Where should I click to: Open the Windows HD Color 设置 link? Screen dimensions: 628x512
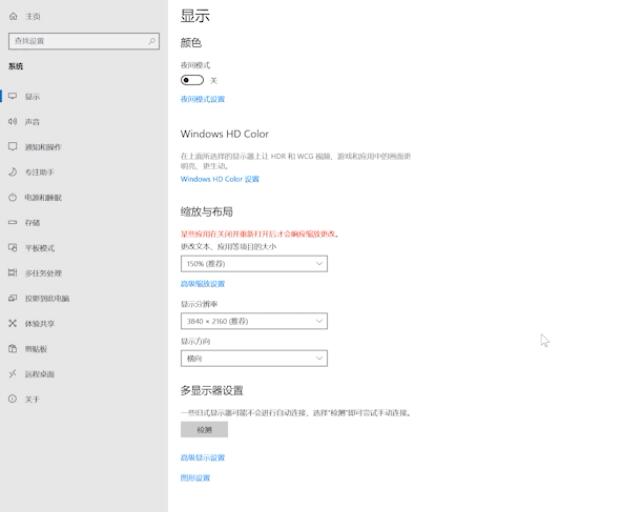(220, 179)
